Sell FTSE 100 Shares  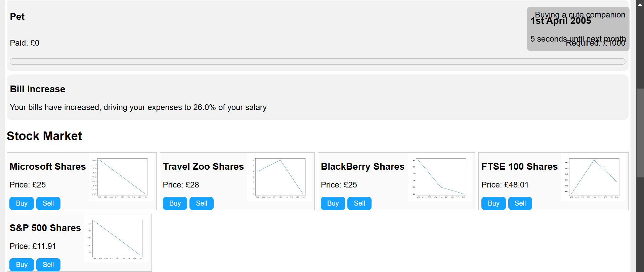pyautogui.click(x=520, y=203)
